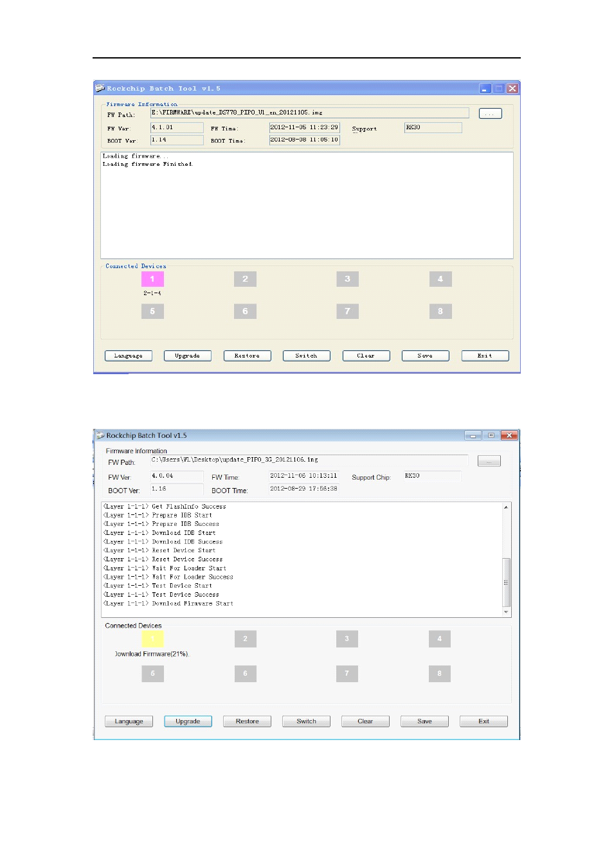Select pink device slot 1 in the upper window
Screen dimensions: 614x868
click(x=152, y=279)
